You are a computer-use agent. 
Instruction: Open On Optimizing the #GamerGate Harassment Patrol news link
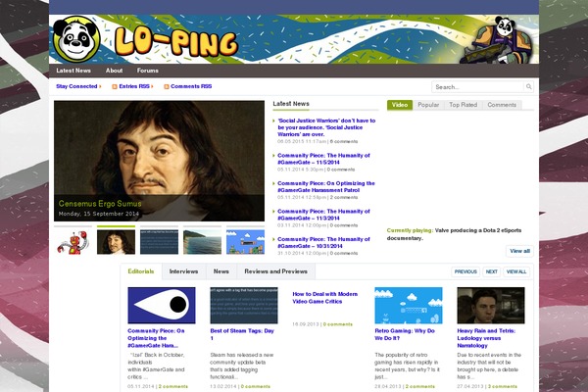coord(326,187)
